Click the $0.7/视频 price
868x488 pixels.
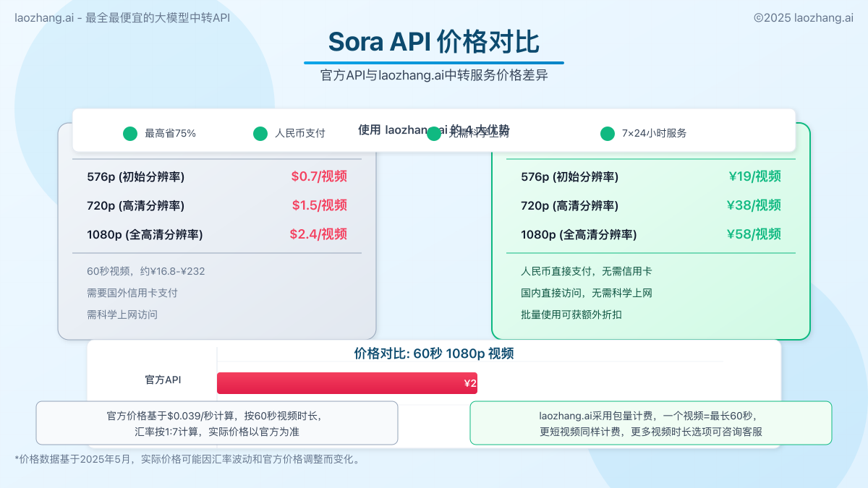pos(319,176)
